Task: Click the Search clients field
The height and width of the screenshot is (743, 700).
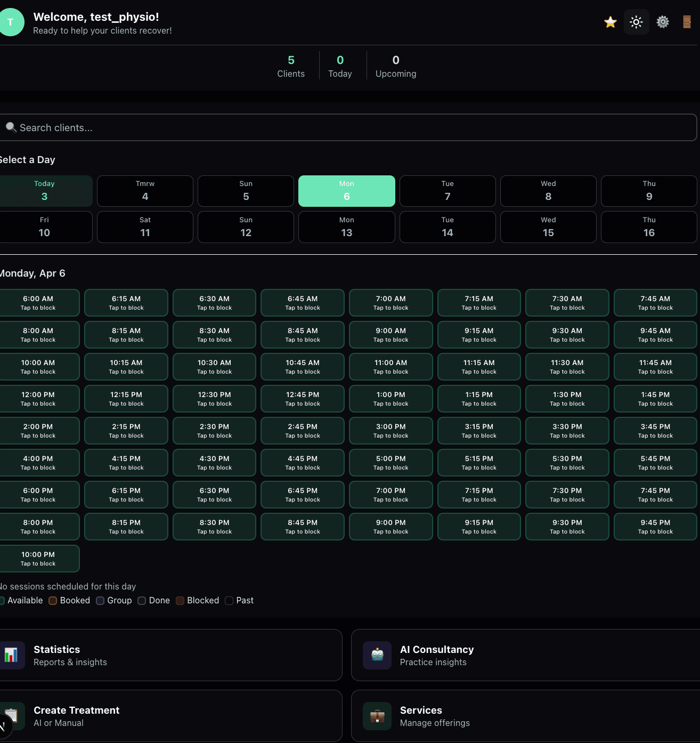Action: pyautogui.click(x=348, y=127)
